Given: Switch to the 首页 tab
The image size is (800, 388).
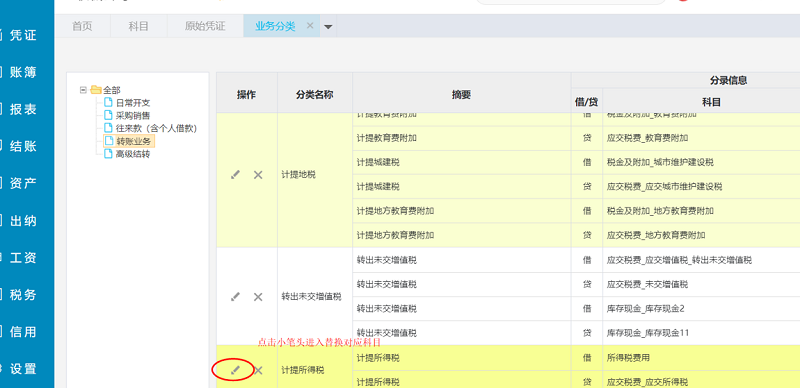Looking at the screenshot, I should 82,26.
